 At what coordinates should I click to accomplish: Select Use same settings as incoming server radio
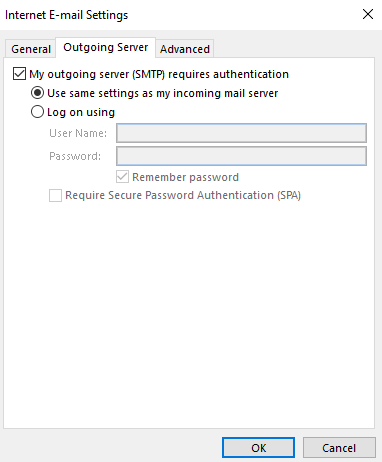37,93
